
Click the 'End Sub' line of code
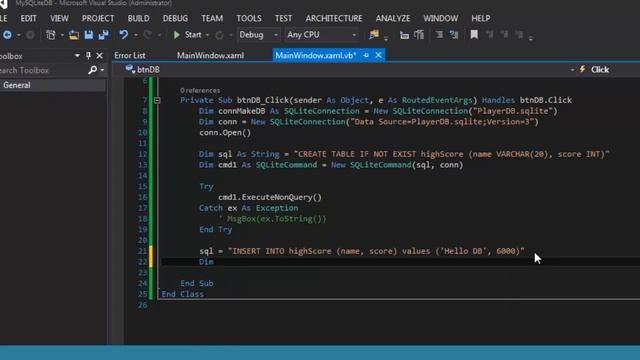click(x=197, y=283)
